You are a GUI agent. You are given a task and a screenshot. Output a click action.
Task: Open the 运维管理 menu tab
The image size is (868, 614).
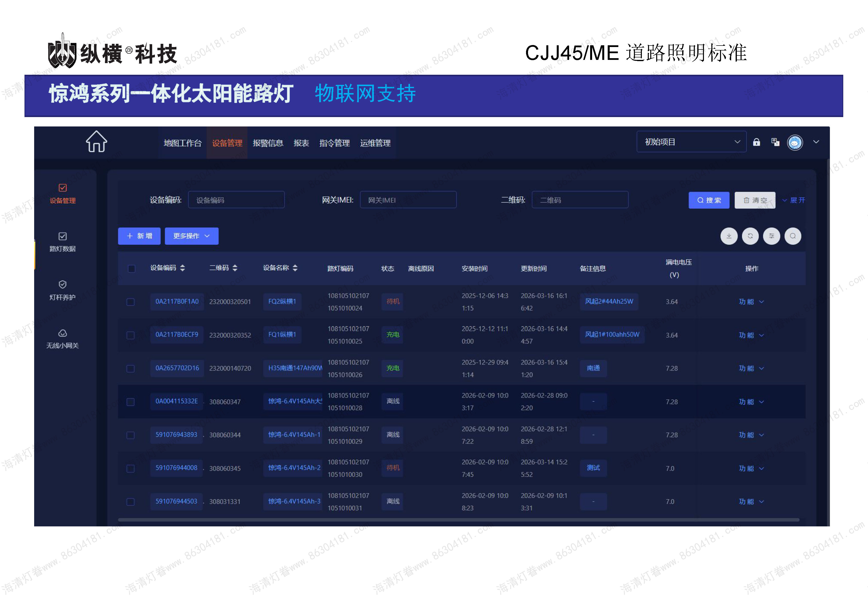click(375, 143)
